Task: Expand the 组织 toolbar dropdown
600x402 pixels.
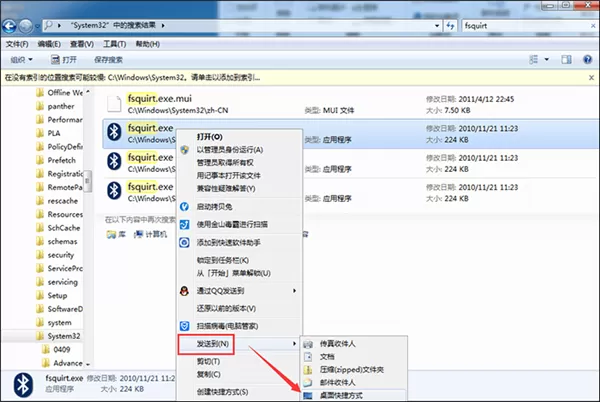Action: pos(21,60)
